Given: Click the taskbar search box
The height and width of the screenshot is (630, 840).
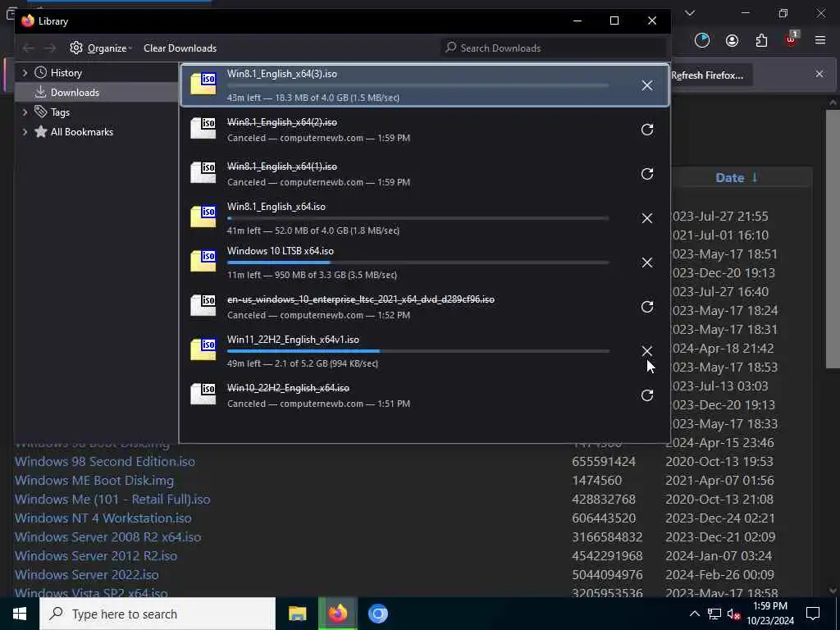Looking at the screenshot, I should 157,614.
